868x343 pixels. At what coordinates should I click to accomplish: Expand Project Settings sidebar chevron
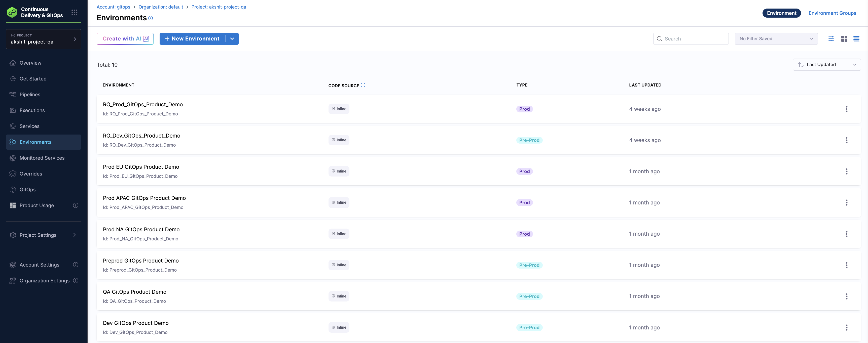pyautogui.click(x=75, y=235)
